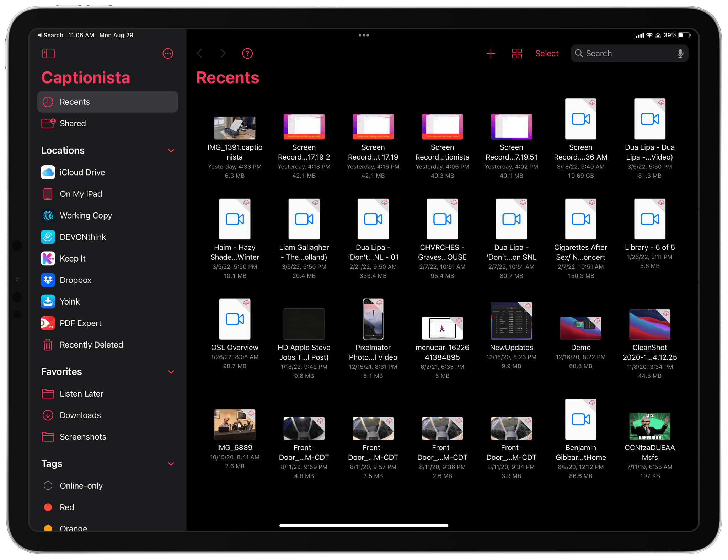Open Yoink location
The width and height of the screenshot is (728, 560).
click(108, 302)
